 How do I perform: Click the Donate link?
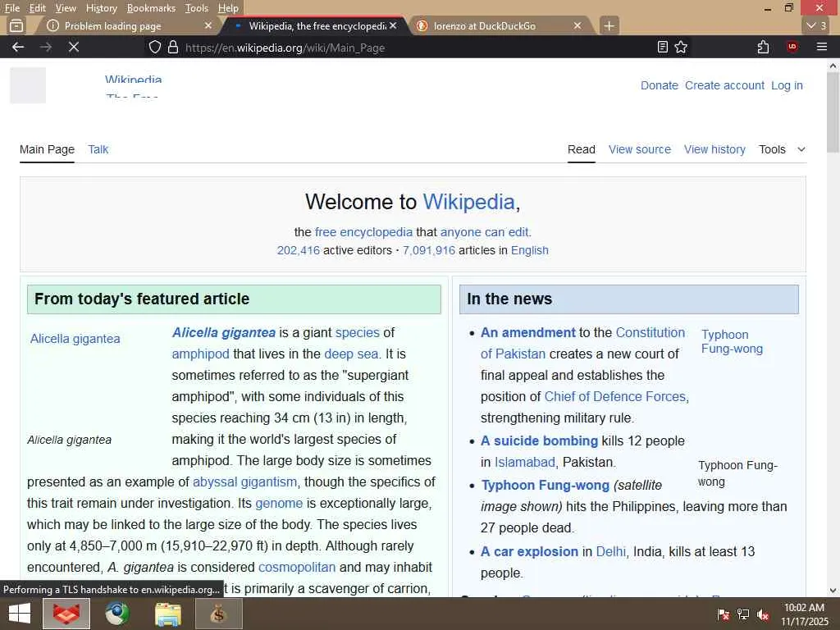click(x=660, y=85)
